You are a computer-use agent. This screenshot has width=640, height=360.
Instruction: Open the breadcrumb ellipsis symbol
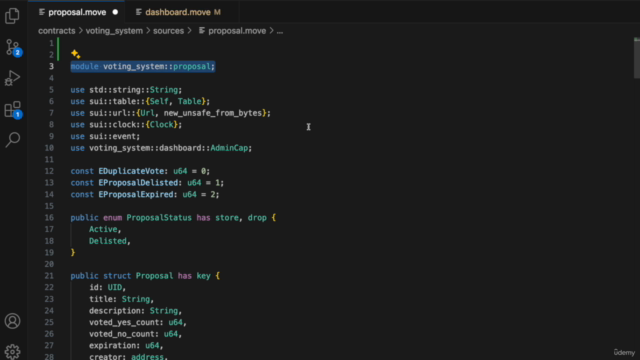pyautogui.click(x=280, y=31)
